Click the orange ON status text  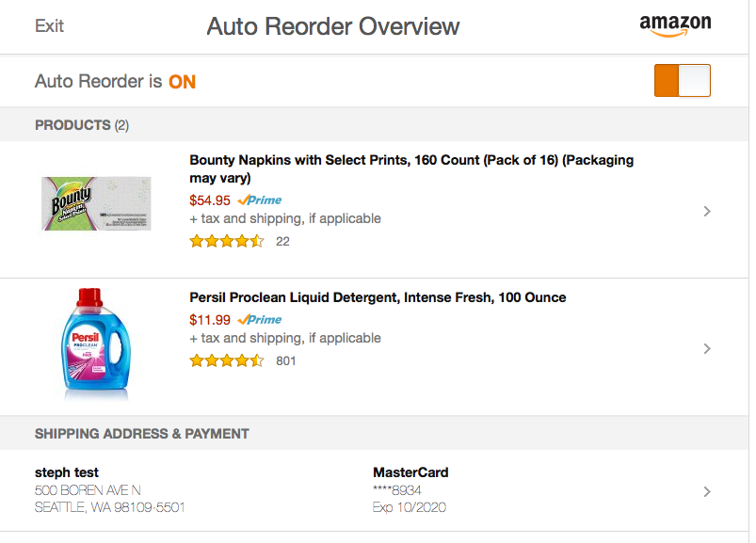182,82
